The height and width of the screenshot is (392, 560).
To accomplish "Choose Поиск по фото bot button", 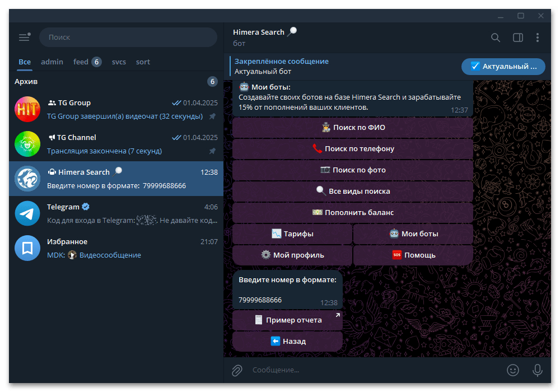I will coord(353,170).
